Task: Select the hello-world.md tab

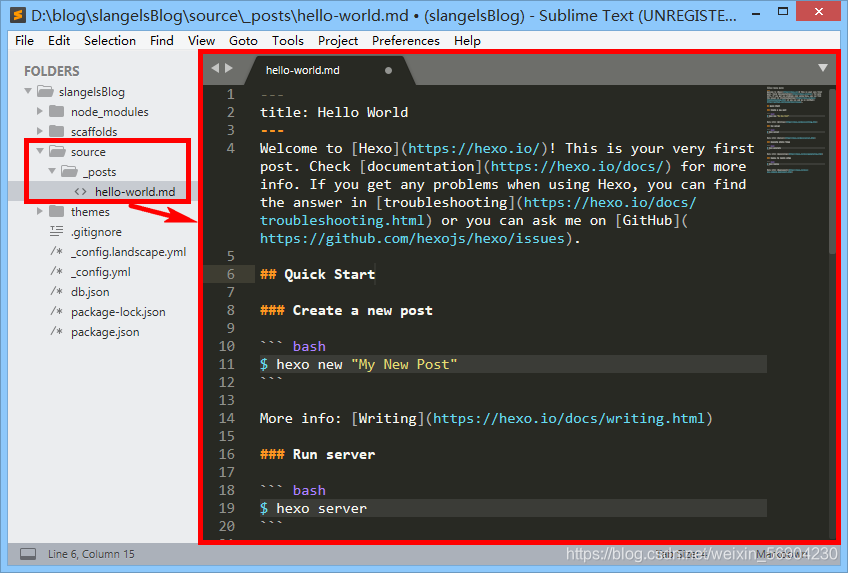Action: 328,70
